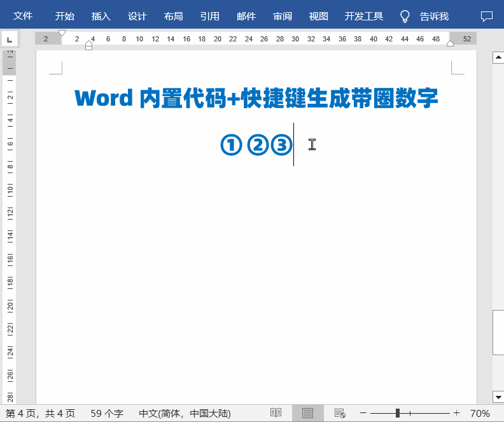Click the circled number ① in document
Image resolution: width=504 pixels, height=422 pixels.
[231, 144]
